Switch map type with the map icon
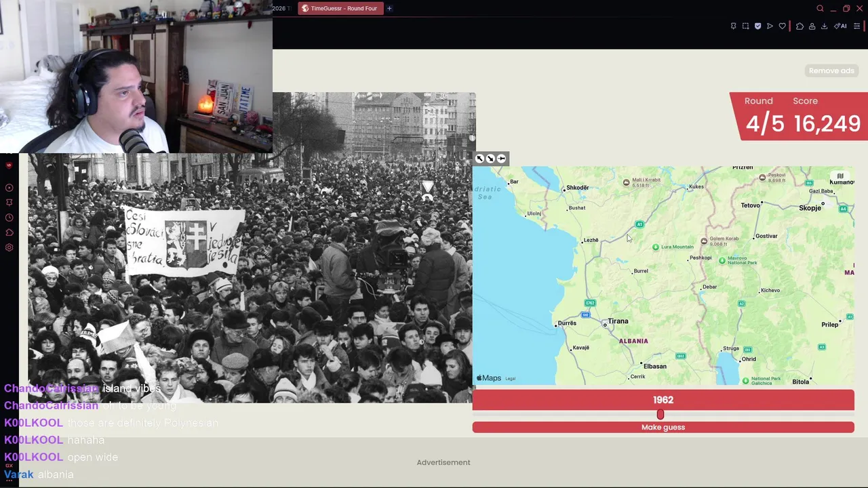 pos(840,176)
